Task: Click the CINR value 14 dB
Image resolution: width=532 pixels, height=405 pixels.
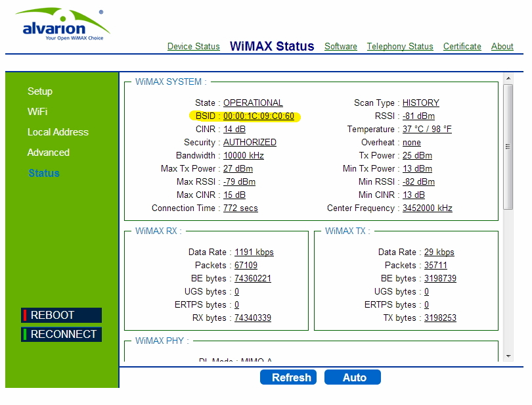Action: point(234,129)
